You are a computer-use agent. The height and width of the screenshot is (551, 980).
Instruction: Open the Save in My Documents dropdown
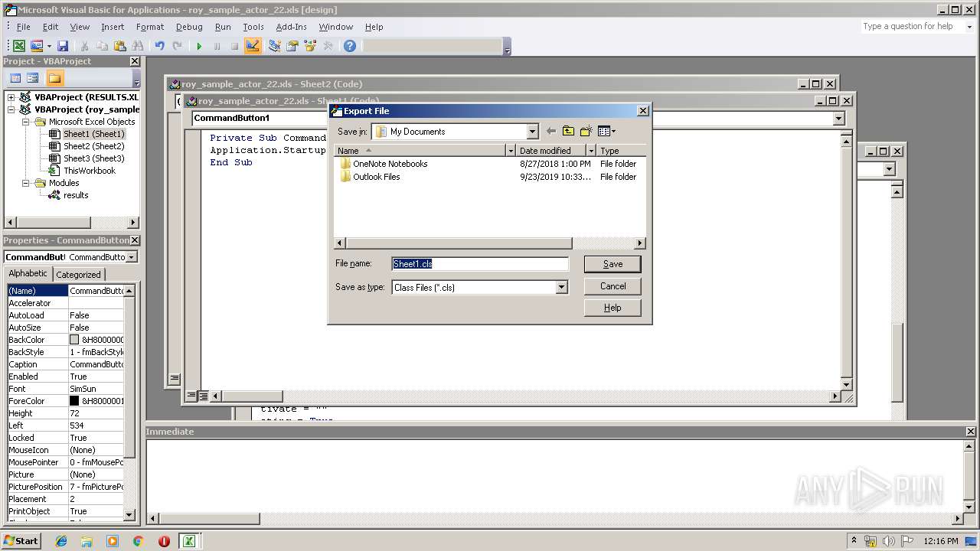pyautogui.click(x=532, y=132)
